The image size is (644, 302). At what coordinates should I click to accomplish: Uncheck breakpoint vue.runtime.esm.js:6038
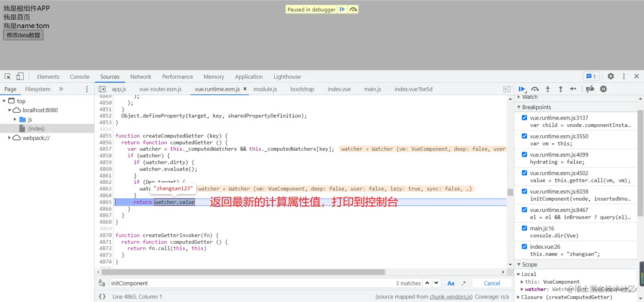pyautogui.click(x=524, y=191)
